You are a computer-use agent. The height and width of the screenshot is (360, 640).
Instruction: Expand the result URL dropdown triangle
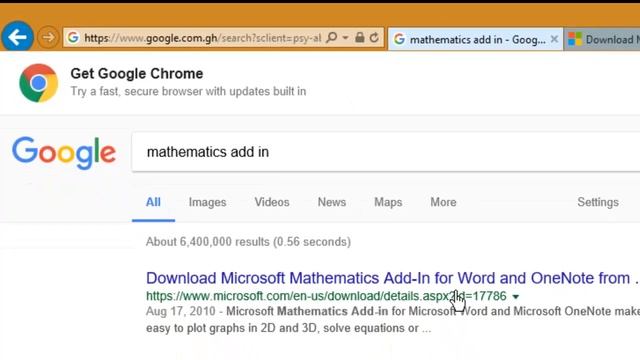[x=516, y=297]
